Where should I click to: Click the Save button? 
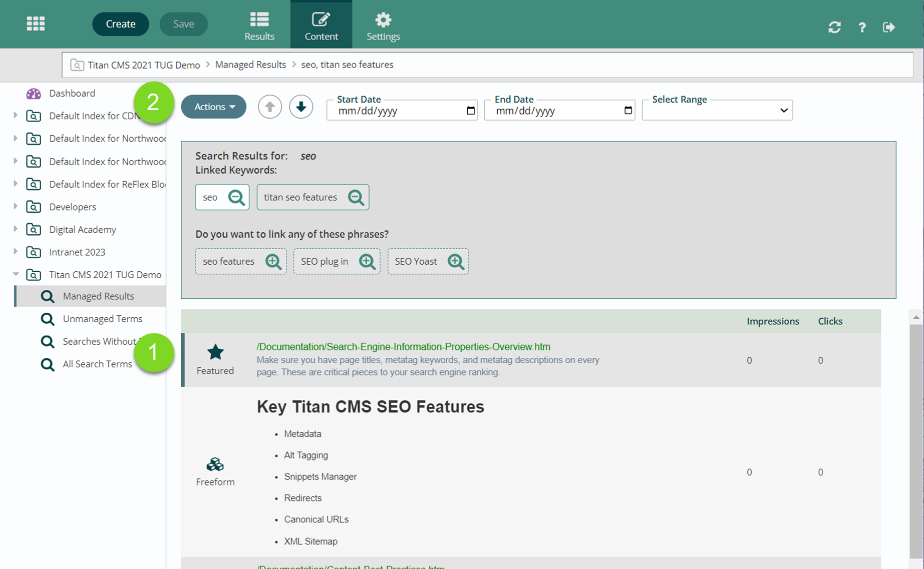click(x=183, y=24)
